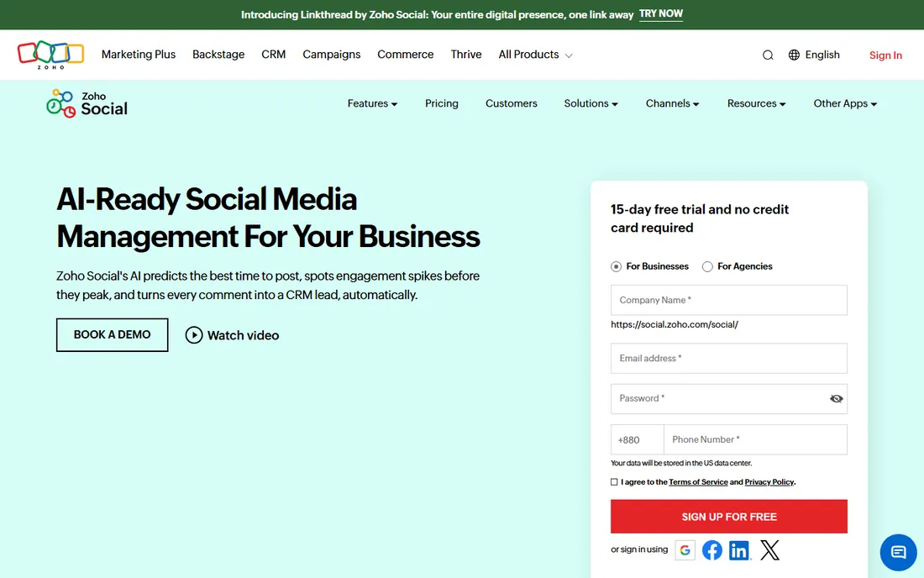Screen dimensions: 924x578
Task: Click the BOOK A DEMO button
Action: tap(112, 334)
